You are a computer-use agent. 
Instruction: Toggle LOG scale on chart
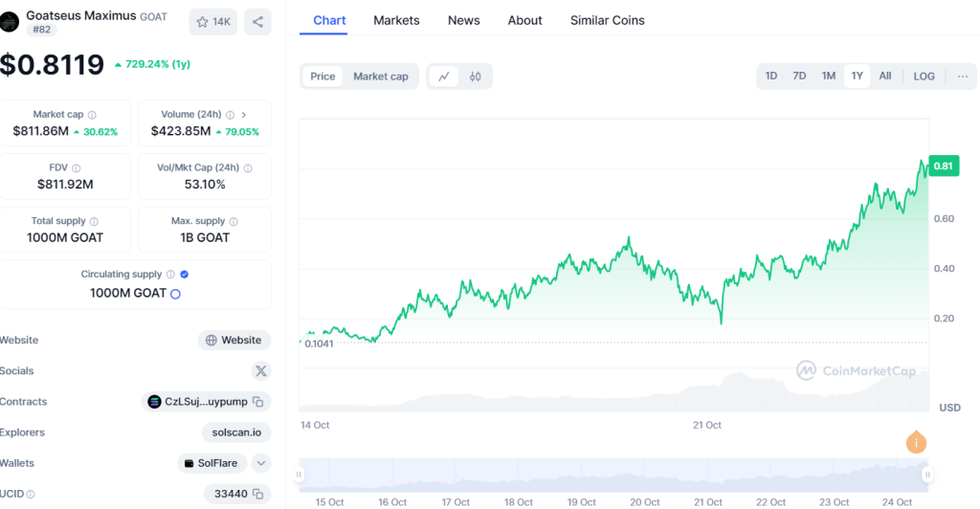coord(924,77)
